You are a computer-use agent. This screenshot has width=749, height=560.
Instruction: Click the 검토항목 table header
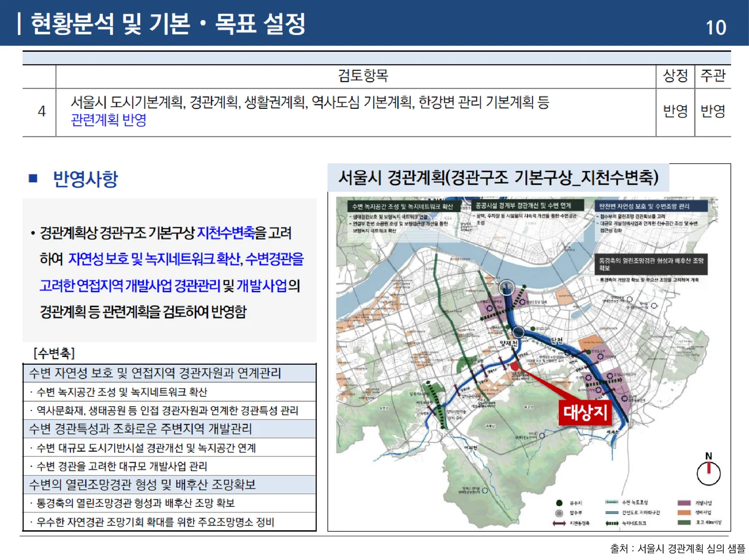pos(362,76)
